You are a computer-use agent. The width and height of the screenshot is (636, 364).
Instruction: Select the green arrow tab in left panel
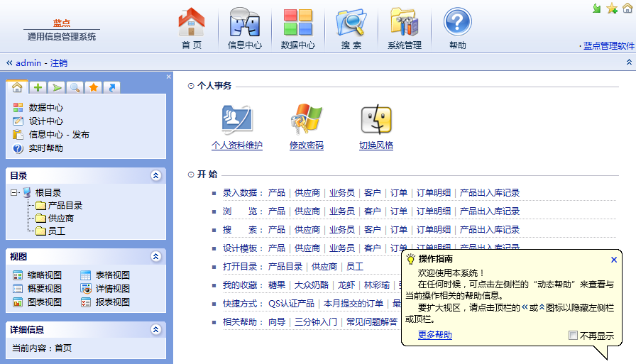56,87
